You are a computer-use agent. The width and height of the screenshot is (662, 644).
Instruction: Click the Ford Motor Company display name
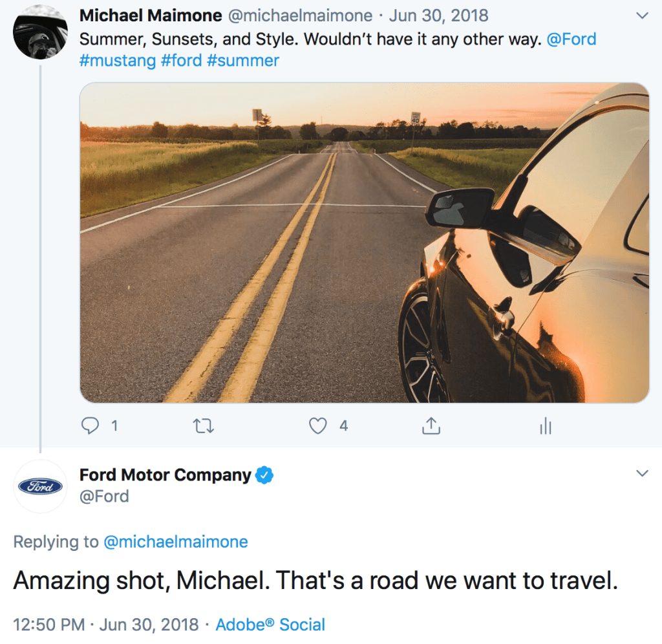coord(165,475)
